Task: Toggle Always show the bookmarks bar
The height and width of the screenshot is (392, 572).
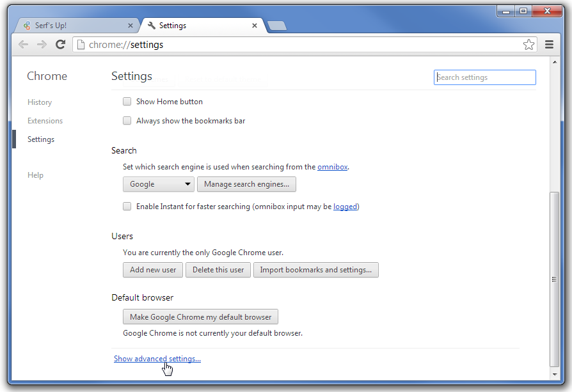Action: click(127, 121)
